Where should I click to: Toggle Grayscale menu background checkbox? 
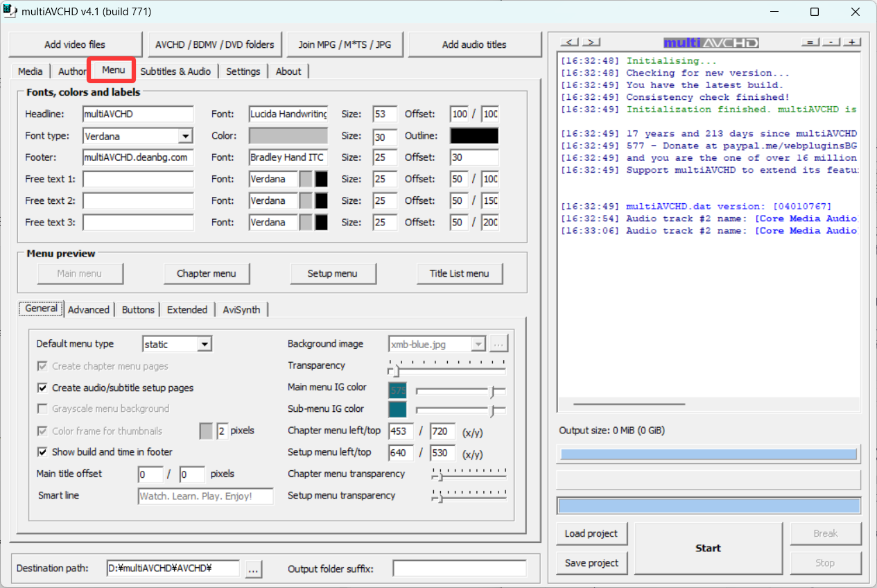[x=43, y=409]
